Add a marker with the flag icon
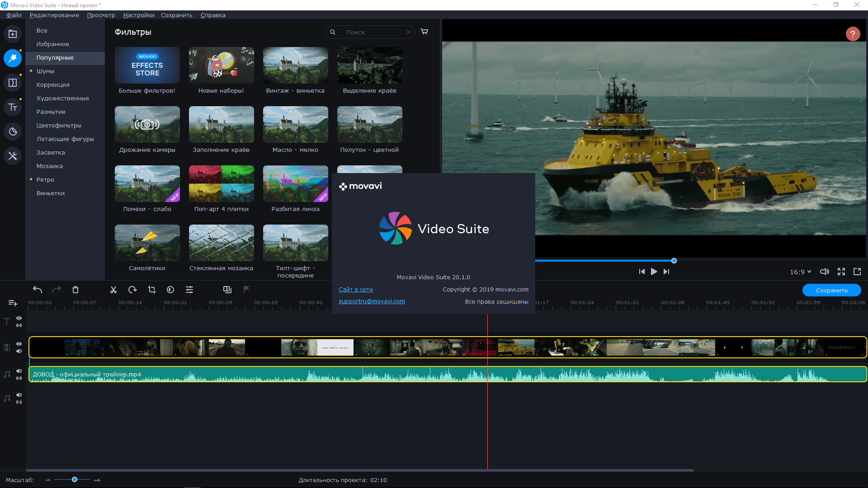 246,289
